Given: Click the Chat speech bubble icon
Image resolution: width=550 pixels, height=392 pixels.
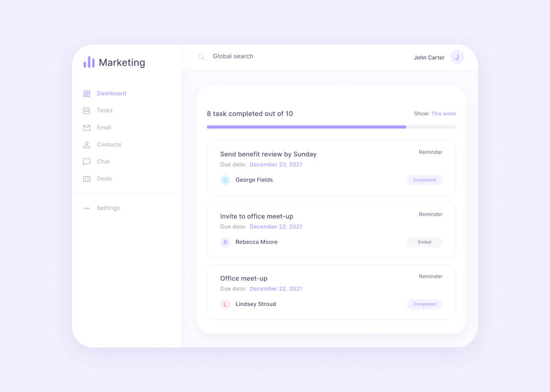Looking at the screenshot, I should (87, 162).
